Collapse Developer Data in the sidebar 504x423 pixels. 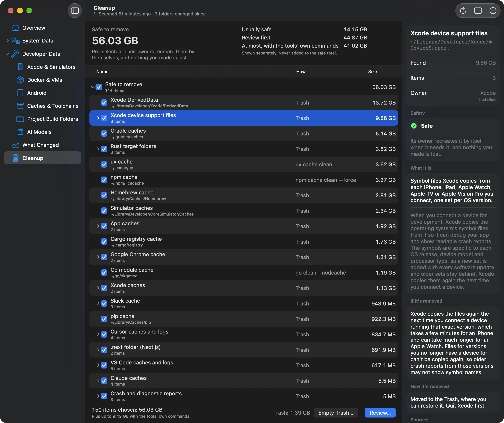point(8,54)
